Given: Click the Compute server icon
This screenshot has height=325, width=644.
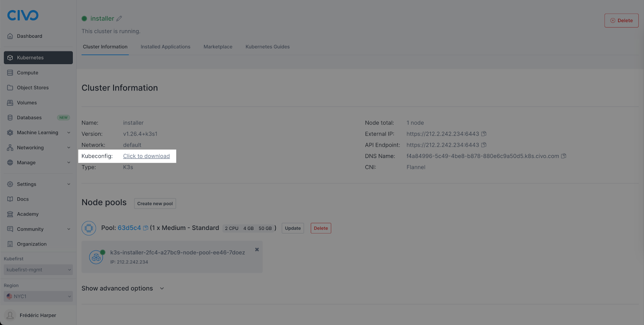Looking at the screenshot, I should point(10,73).
